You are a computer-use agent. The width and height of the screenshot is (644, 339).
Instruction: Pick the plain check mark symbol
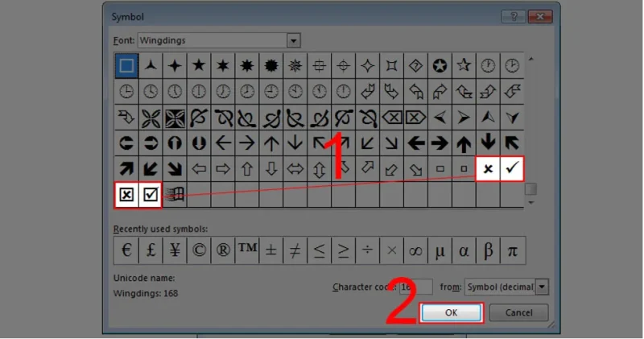click(512, 168)
